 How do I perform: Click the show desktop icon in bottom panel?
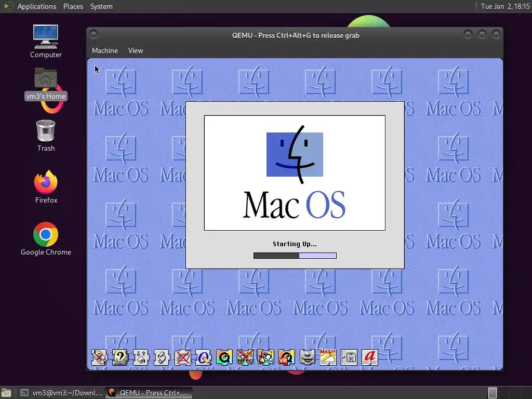(x=6, y=393)
